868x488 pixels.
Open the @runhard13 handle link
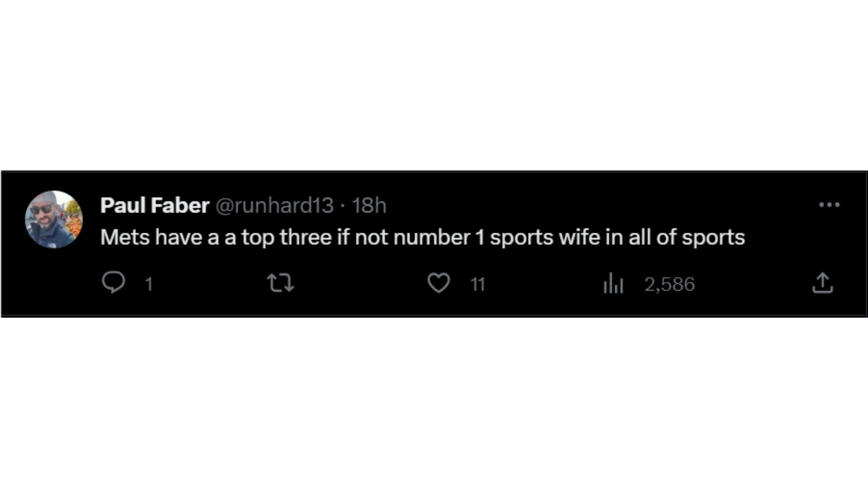[x=274, y=206]
